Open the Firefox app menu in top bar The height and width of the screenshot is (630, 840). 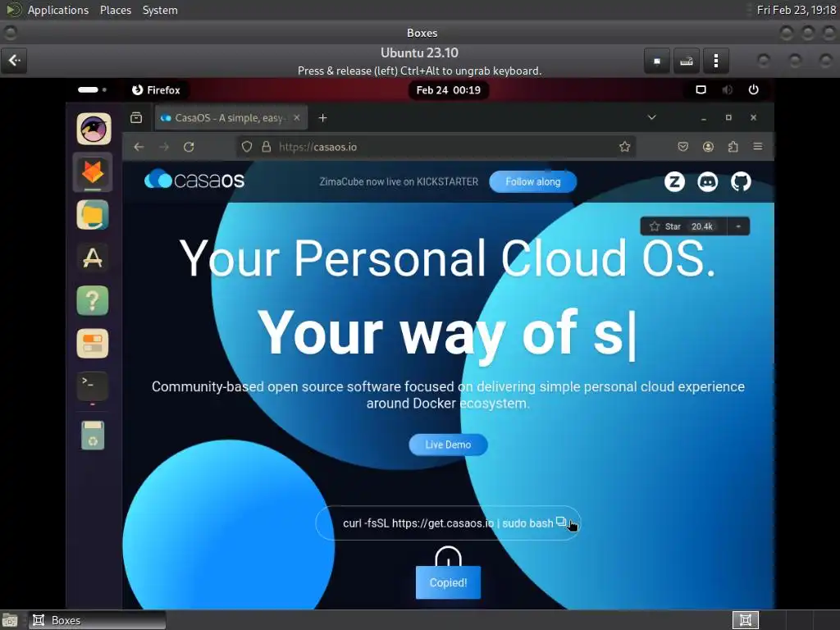[156, 90]
